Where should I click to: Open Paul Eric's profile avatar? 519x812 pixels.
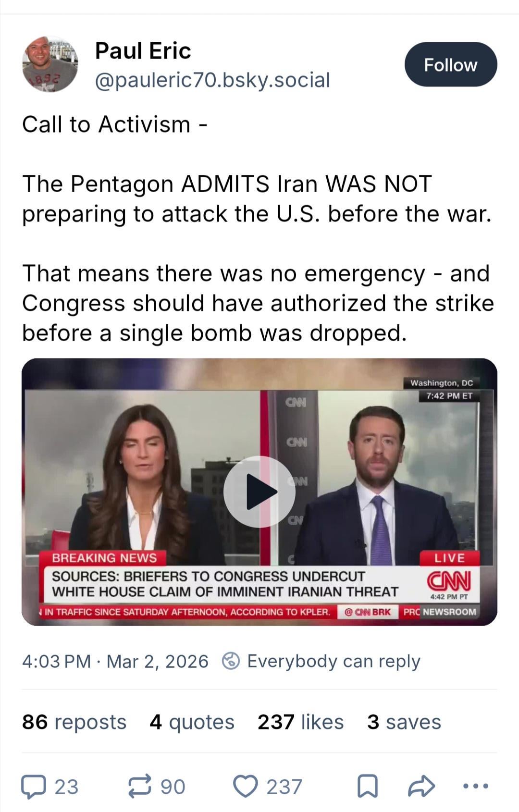[50, 64]
